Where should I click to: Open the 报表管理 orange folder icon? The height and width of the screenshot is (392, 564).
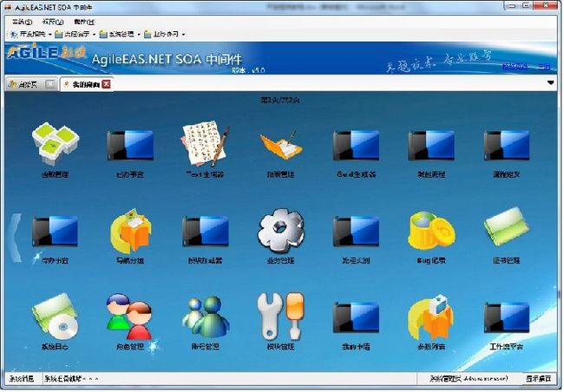pyautogui.click(x=280, y=145)
